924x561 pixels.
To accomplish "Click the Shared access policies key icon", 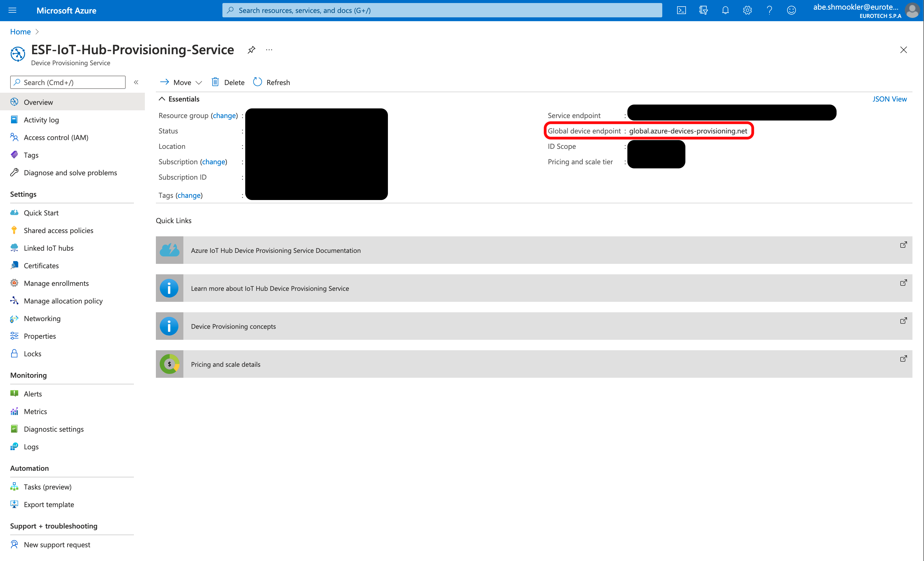I will (14, 230).
